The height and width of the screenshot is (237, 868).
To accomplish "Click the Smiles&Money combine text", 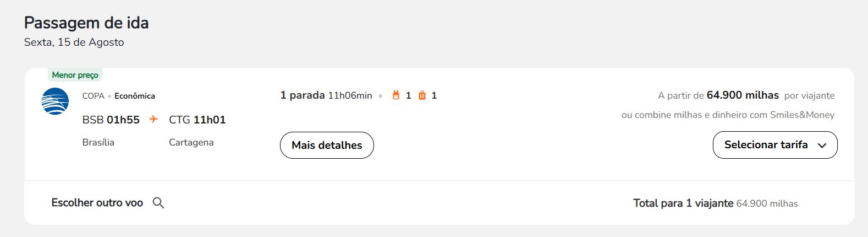I will coord(728,115).
